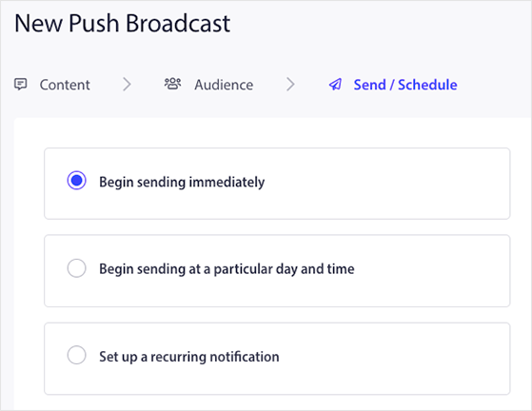Screen dimensions: 532x411
Task: Select the particular day and time radio button
Action: coord(77,268)
